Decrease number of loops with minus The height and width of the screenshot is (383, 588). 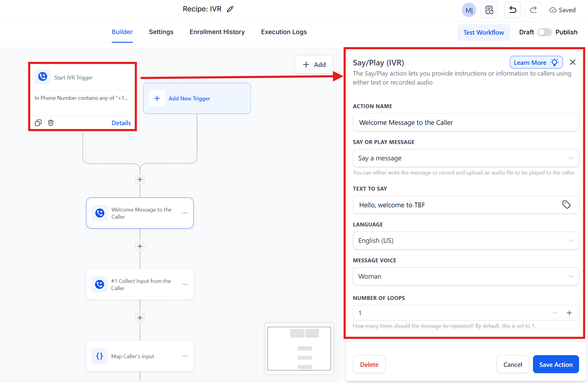point(555,313)
